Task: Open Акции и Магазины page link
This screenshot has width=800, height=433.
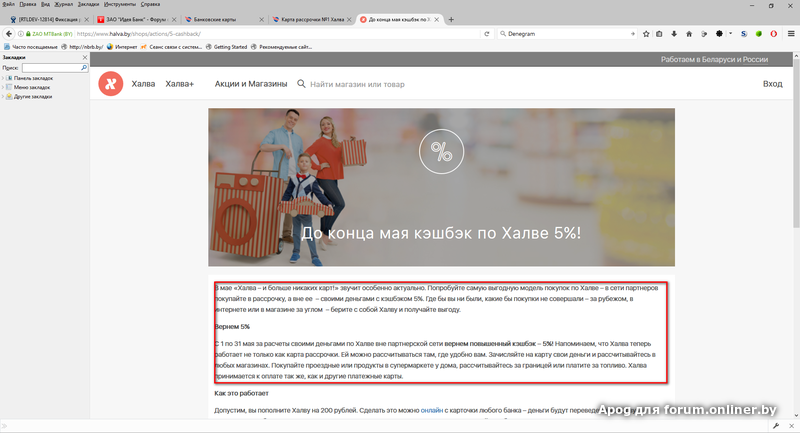Action: (251, 84)
